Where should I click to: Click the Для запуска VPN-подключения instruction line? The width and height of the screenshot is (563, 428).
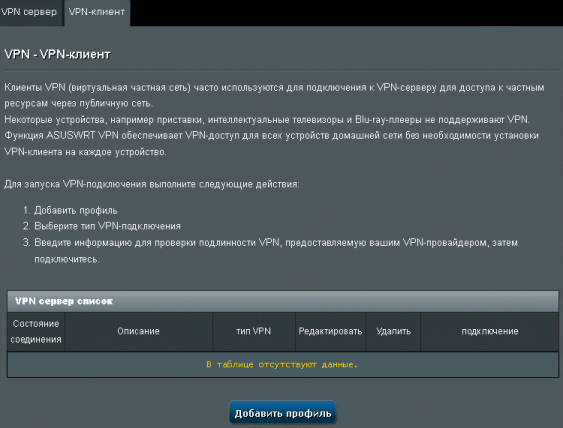(152, 185)
